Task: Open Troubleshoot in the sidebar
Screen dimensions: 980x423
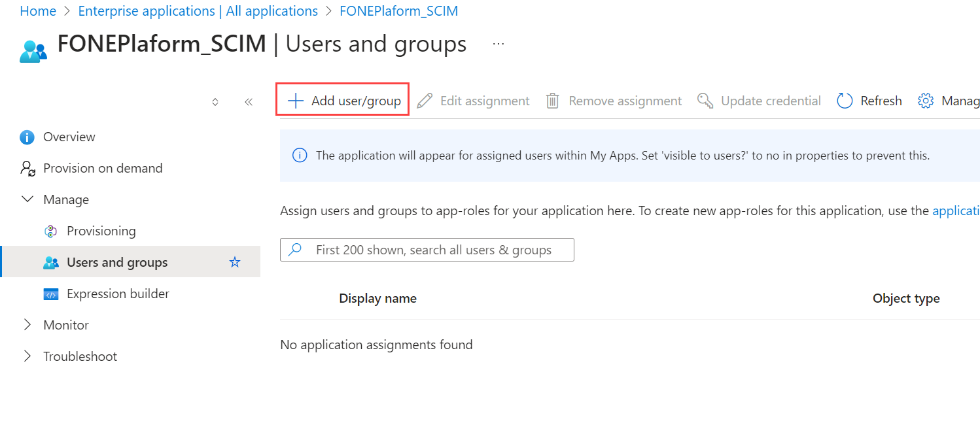Action: 80,356
